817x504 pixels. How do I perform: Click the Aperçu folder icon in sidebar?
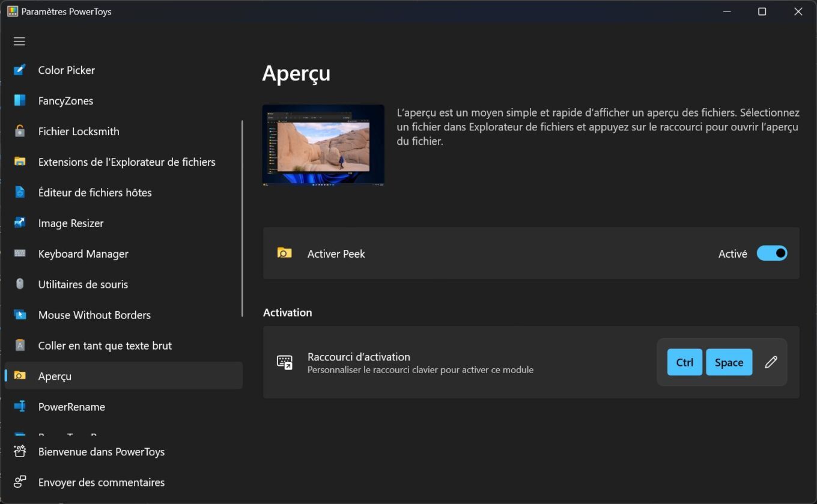click(x=20, y=377)
